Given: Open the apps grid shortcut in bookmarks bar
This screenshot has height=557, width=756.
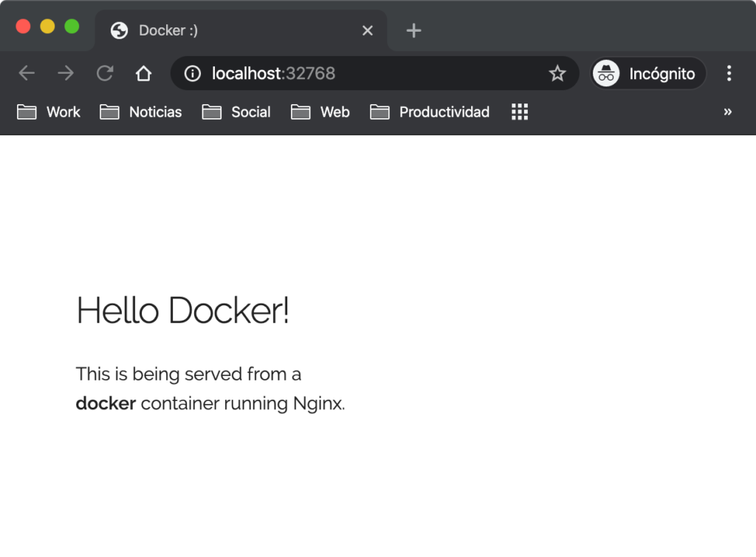Looking at the screenshot, I should tap(520, 112).
